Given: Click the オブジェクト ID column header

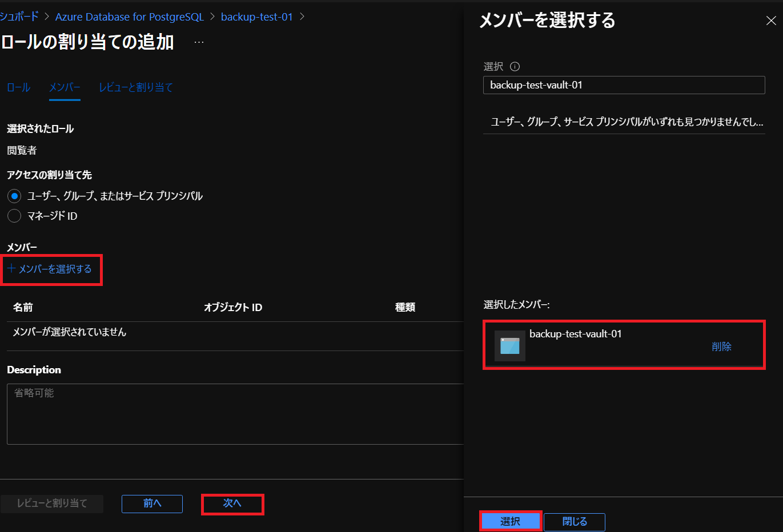Looking at the screenshot, I should pos(233,308).
